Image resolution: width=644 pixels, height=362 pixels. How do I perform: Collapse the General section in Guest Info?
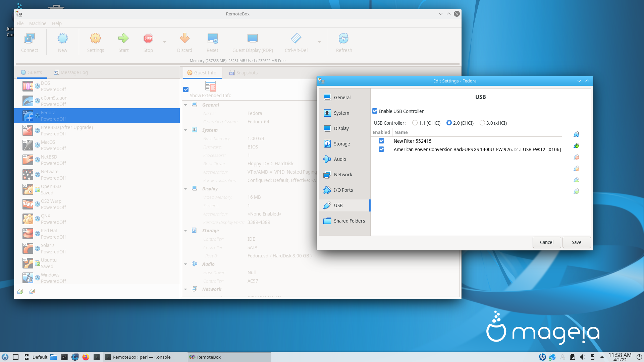click(x=186, y=105)
